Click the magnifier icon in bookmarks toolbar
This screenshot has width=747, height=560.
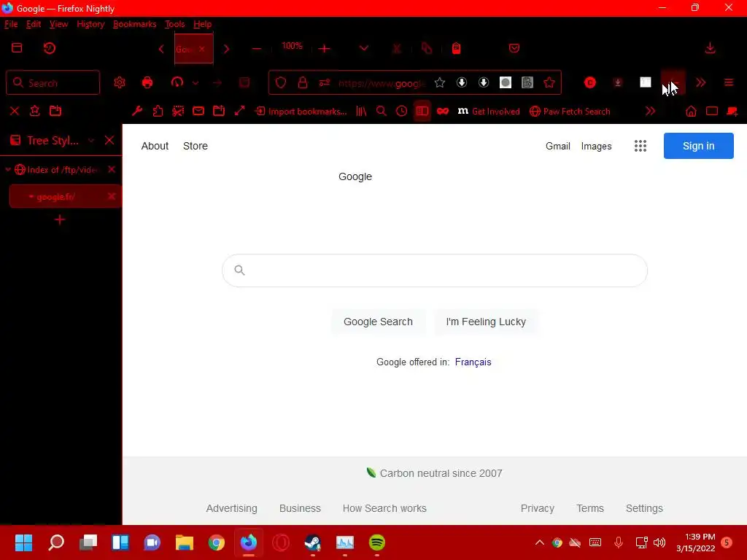point(381,111)
